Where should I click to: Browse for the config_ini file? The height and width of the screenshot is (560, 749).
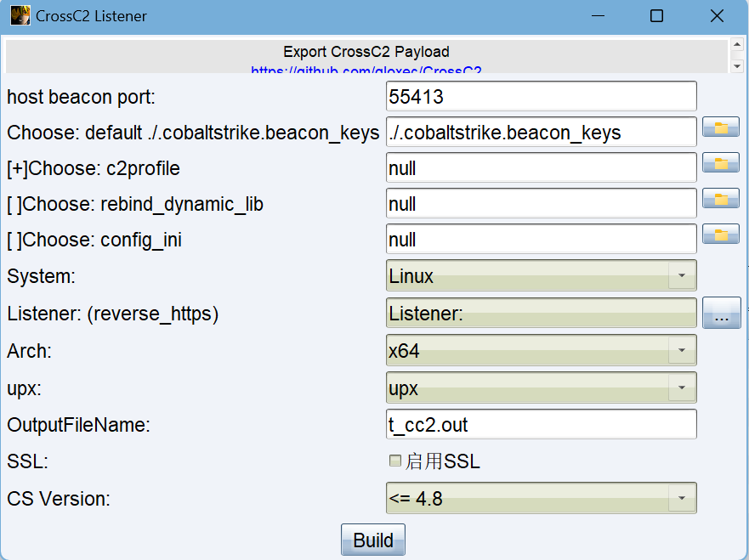[720, 235]
